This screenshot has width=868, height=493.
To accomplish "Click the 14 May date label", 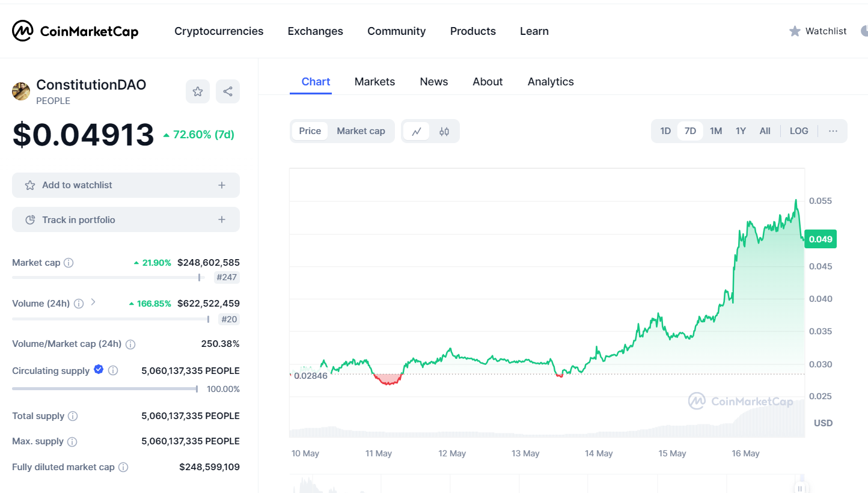I will tap(599, 454).
